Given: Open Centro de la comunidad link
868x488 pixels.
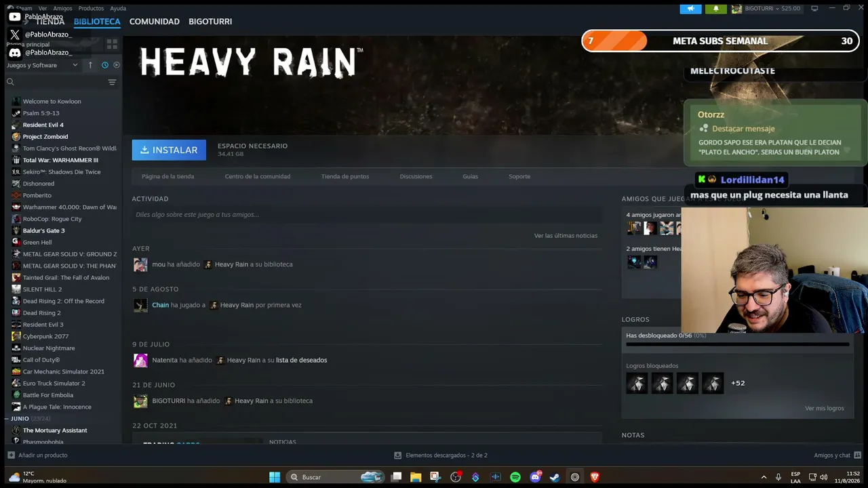Looking at the screenshot, I should [x=258, y=176].
